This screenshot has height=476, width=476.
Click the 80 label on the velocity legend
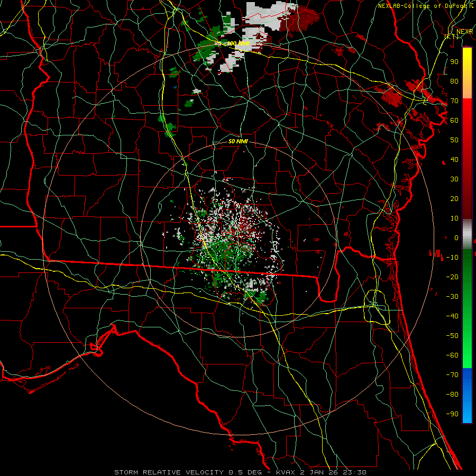pyautogui.click(x=454, y=81)
